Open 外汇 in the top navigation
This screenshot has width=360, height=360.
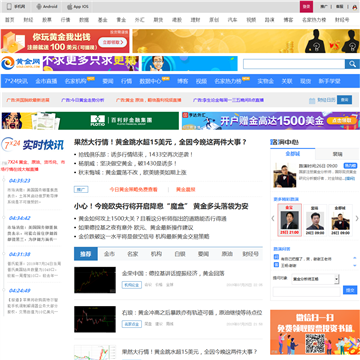coord(139,20)
